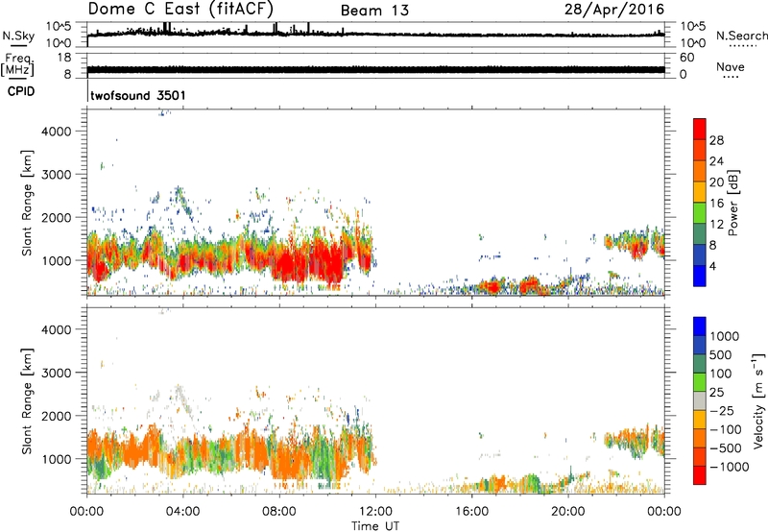Click the '08:00' time tick label
The image size is (768, 532).
point(279,512)
